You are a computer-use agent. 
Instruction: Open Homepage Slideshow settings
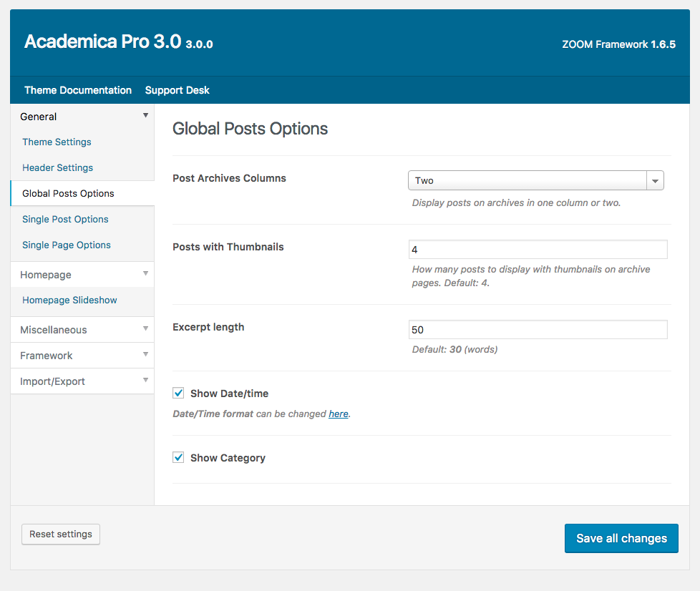pos(69,300)
